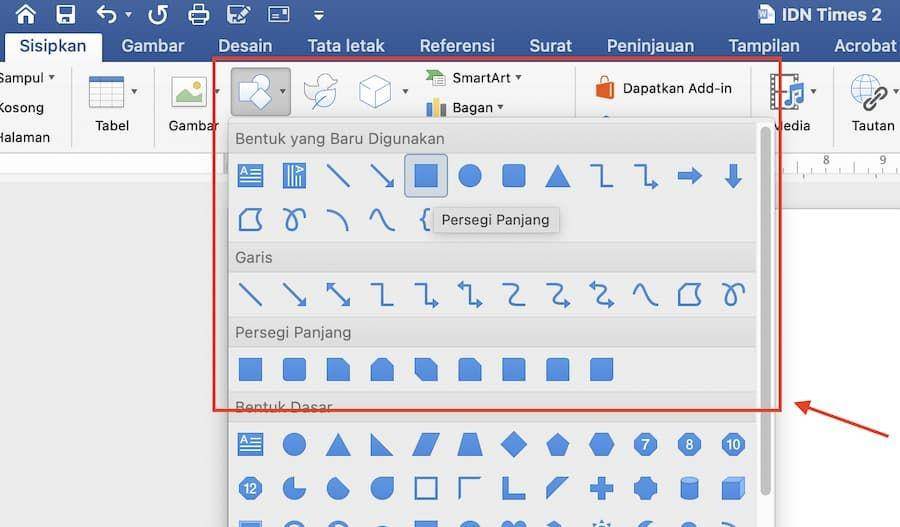Open the Referensi tab
Screen dimensions: 900x527
pos(457,46)
